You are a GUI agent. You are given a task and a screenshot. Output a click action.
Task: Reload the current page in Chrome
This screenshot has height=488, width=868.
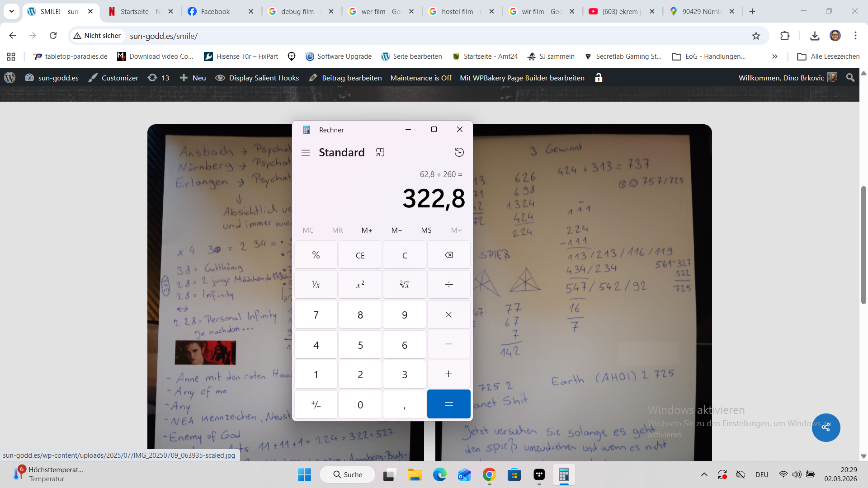click(x=53, y=36)
